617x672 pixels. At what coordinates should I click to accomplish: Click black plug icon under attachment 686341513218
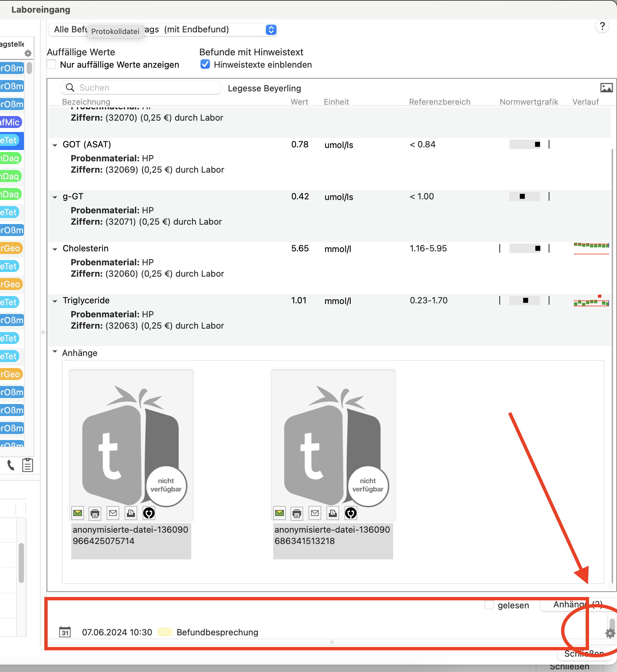tap(351, 513)
